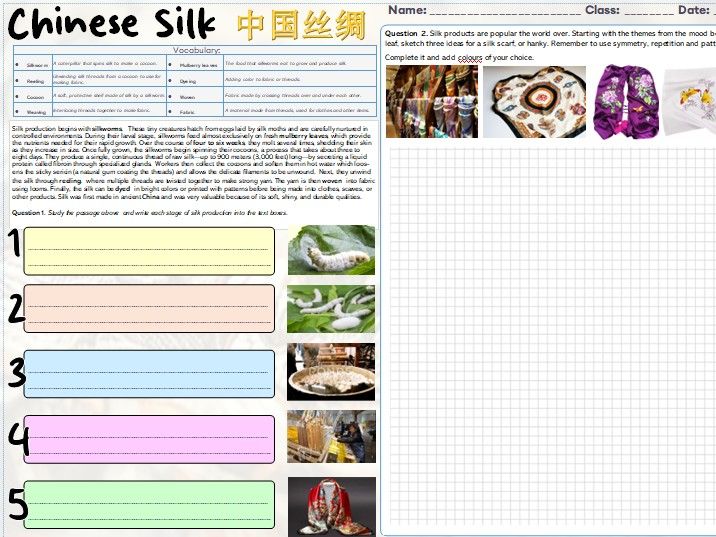Click the 'Question 1.' instruction line
716x537 pixels.
click(x=150, y=213)
